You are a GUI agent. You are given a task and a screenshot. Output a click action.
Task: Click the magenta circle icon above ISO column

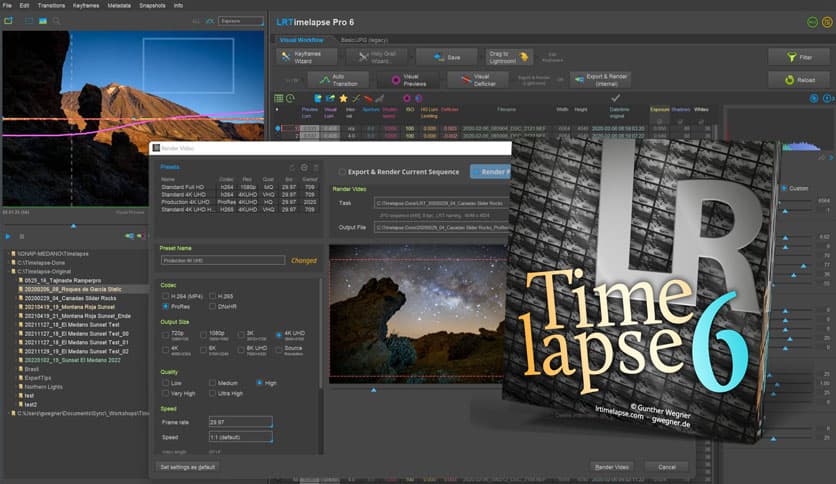point(407,98)
